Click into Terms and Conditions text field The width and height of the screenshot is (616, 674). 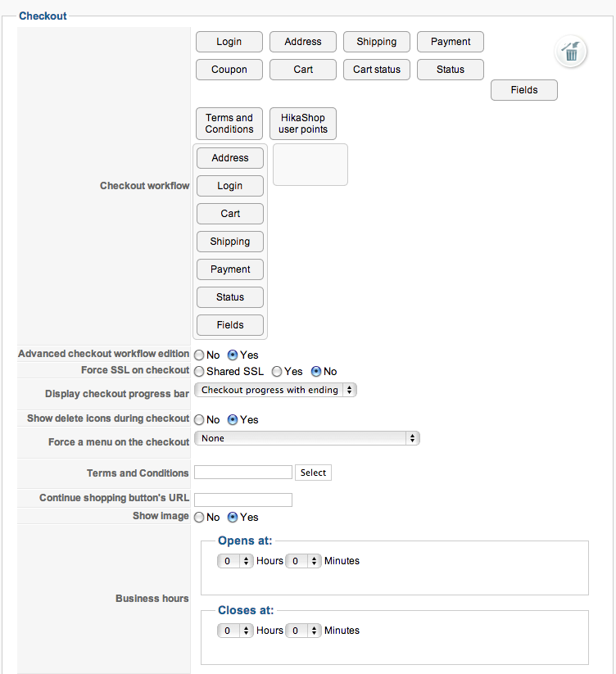(243, 473)
